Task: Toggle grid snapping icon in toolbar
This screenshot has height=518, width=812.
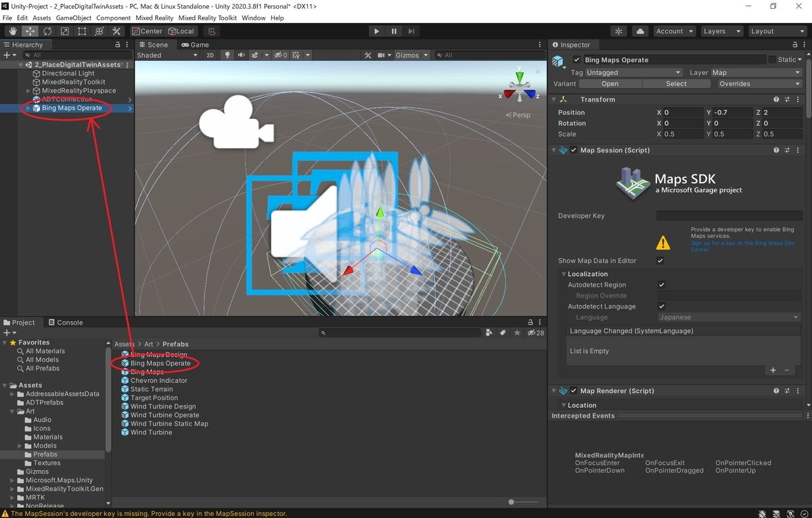Action: point(211,31)
